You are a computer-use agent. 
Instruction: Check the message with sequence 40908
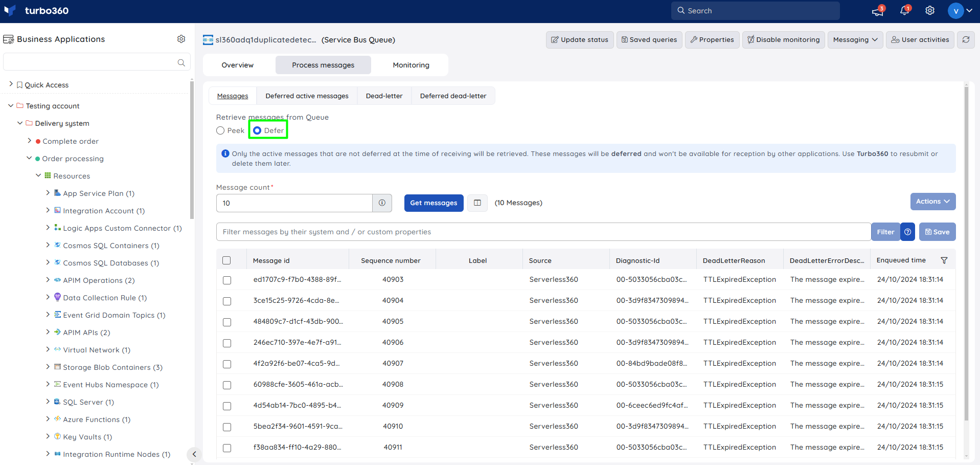[x=227, y=385]
